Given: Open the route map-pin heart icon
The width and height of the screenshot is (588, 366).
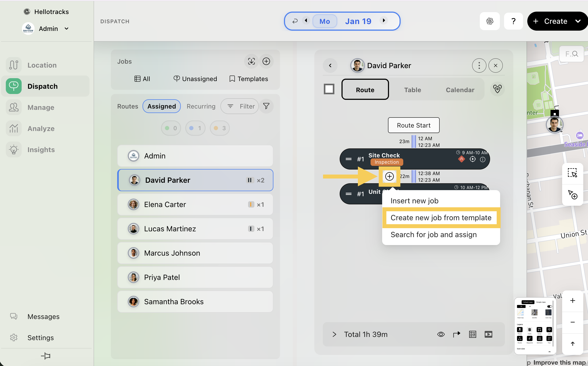Looking at the screenshot, I should [497, 89].
